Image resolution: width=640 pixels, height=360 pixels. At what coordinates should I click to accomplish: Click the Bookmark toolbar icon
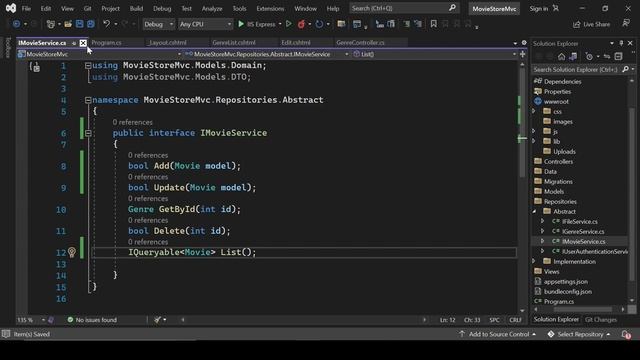tap(433, 24)
